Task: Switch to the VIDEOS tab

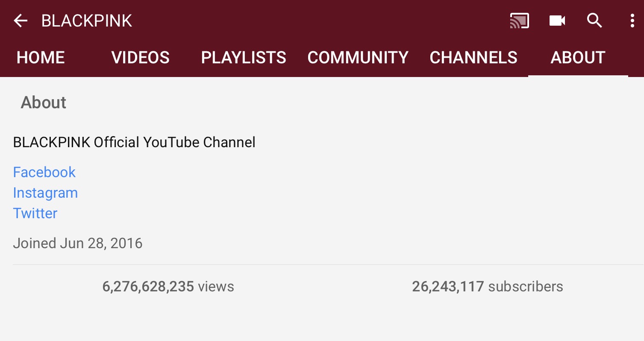Action: pyautogui.click(x=141, y=58)
